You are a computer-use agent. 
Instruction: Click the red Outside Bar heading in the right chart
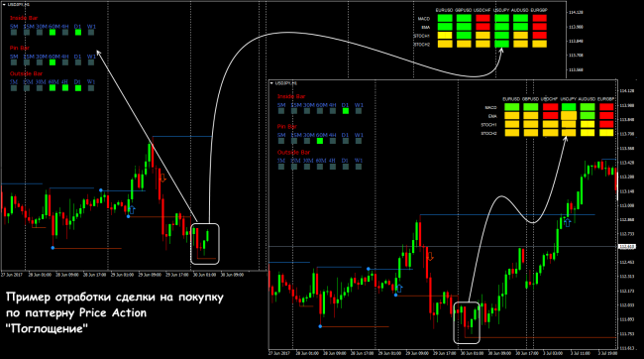pos(293,152)
